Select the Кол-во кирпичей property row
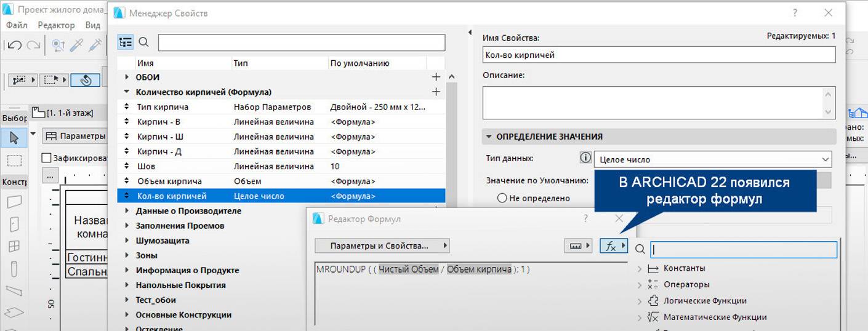 tap(281, 196)
